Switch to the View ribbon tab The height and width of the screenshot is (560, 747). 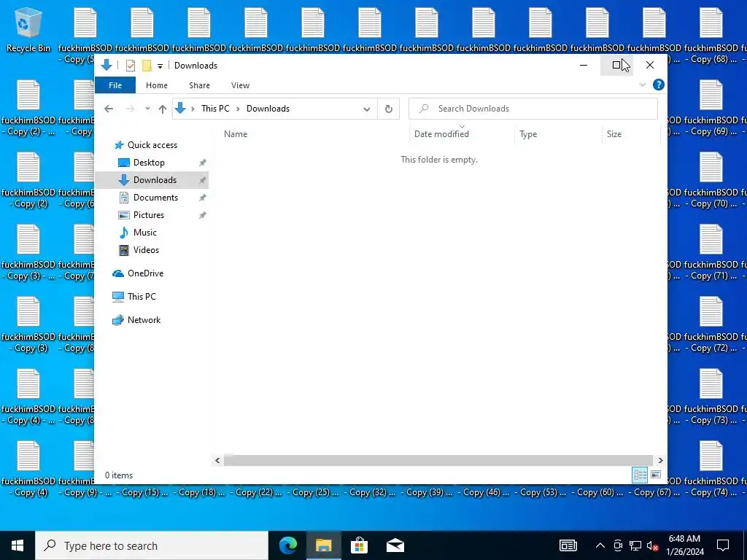240,85
